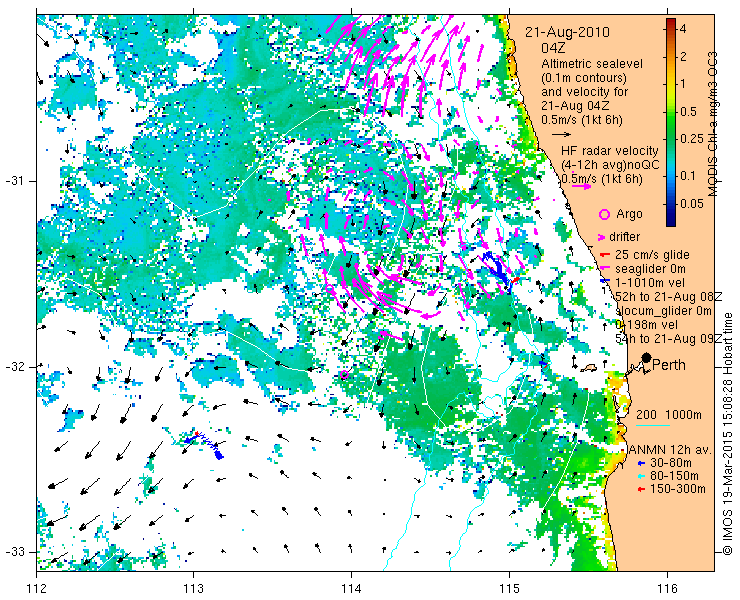The height and width of the screenshot is (600, 740).
Task: Click the 'MODIS Chl-a mg/m3 OC3' colorbar title
Action: pos(713,124)
